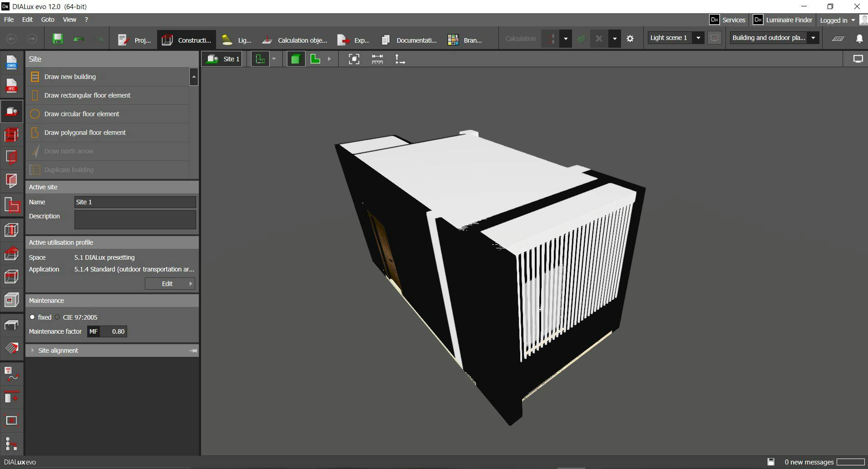Click Draw new building
Viewport: 868px width, 469px height.
pyautogui.click(x=70, y=77)
